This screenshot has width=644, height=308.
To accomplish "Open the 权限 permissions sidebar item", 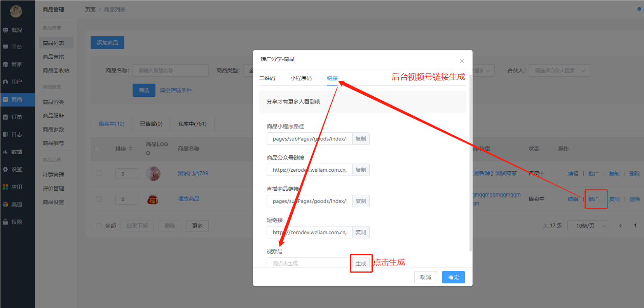I will click(x=17, y=222).
